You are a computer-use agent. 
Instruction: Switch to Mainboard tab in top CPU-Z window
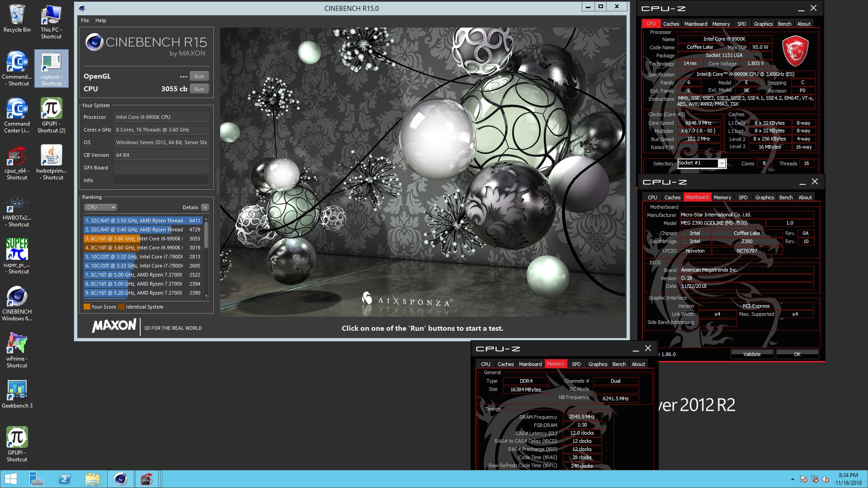pyautogui.click(x=696, y=24)
